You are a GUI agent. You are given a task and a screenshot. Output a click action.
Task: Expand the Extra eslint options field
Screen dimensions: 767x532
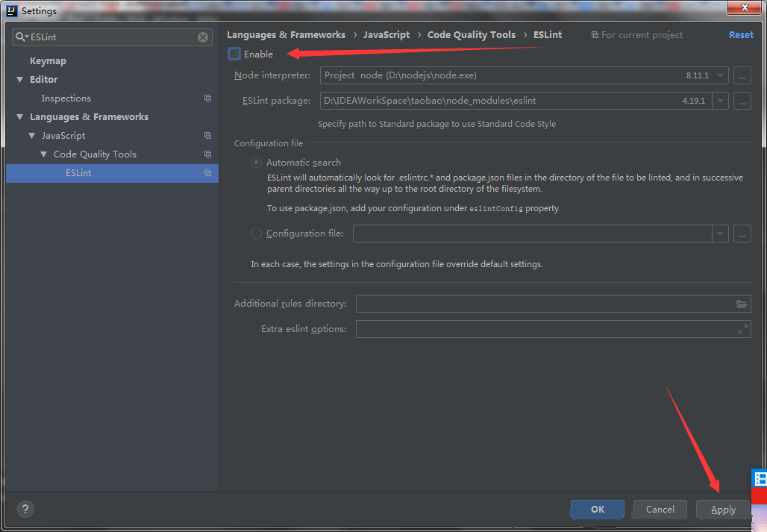pyautogui.click(x=742, y=329)
